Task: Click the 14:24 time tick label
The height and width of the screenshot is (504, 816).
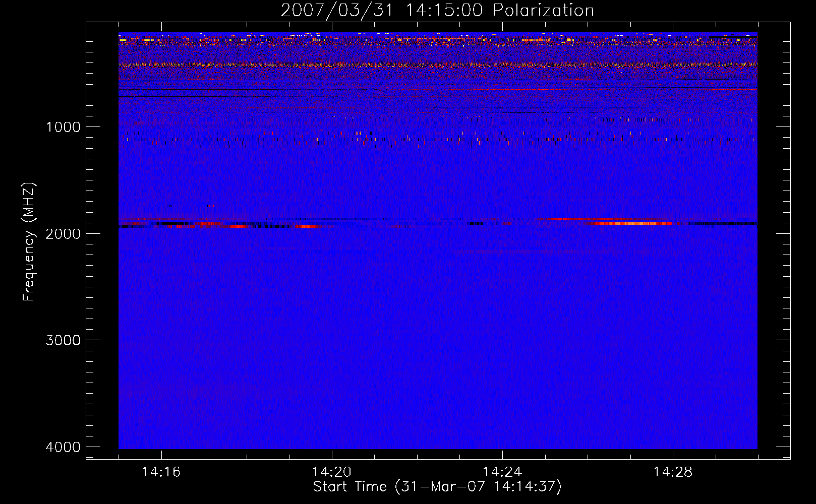Action: click(x=502, y=472)
